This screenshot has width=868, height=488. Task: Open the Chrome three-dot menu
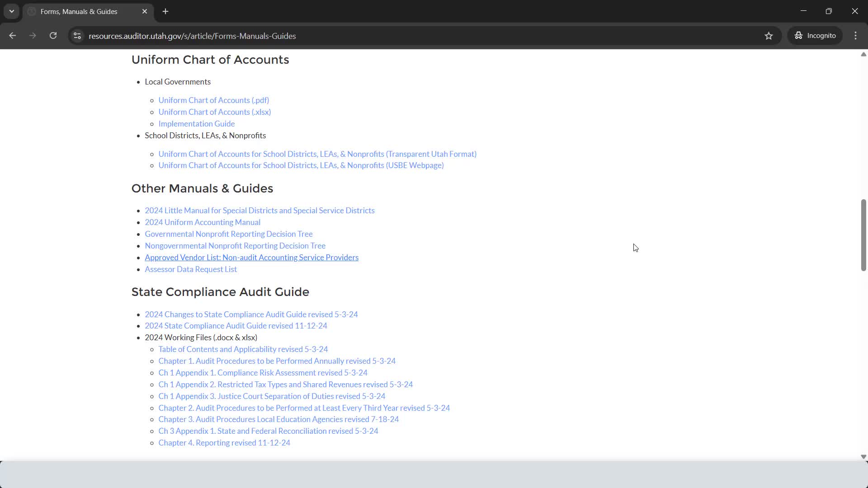coord(855,36)
